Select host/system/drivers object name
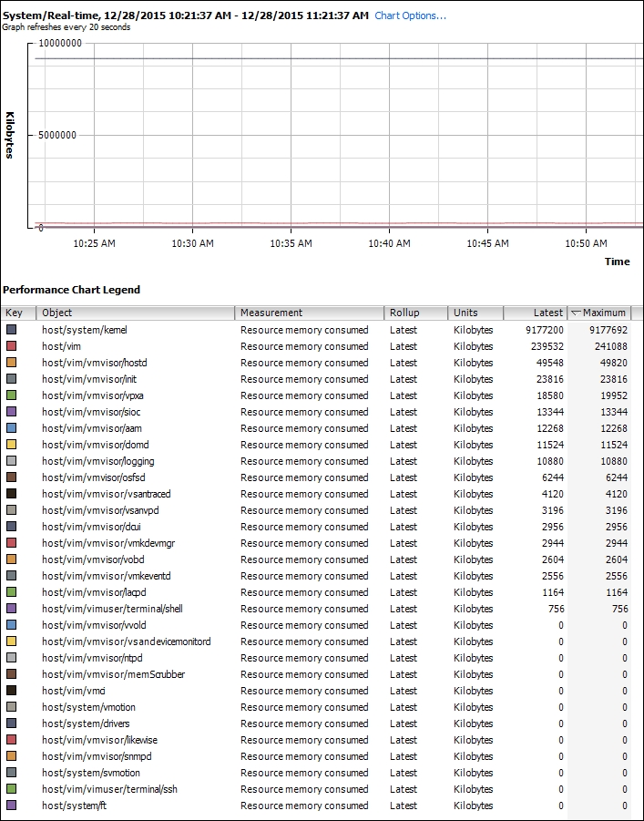Viewport: 644px width, 821px height. [x=86, y=724]
